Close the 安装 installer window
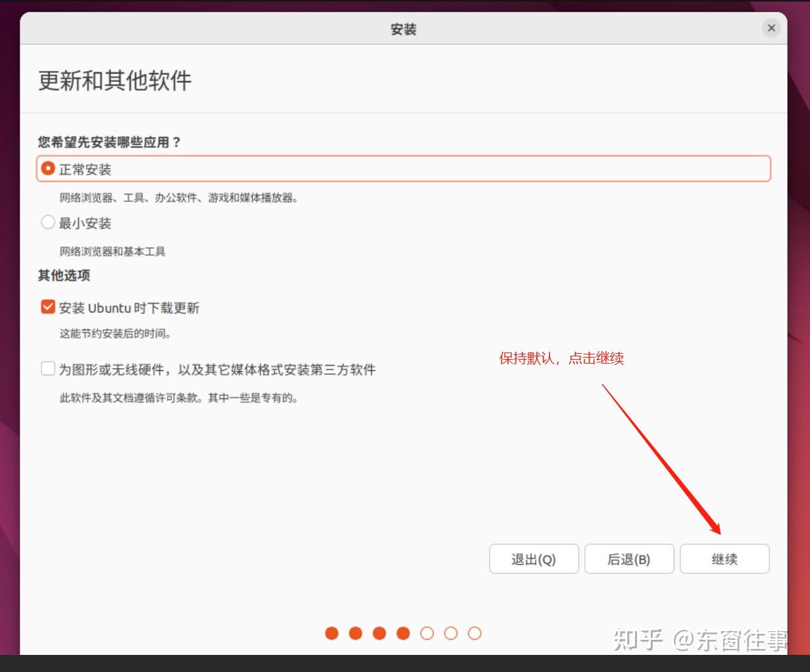 click(771, 28)
